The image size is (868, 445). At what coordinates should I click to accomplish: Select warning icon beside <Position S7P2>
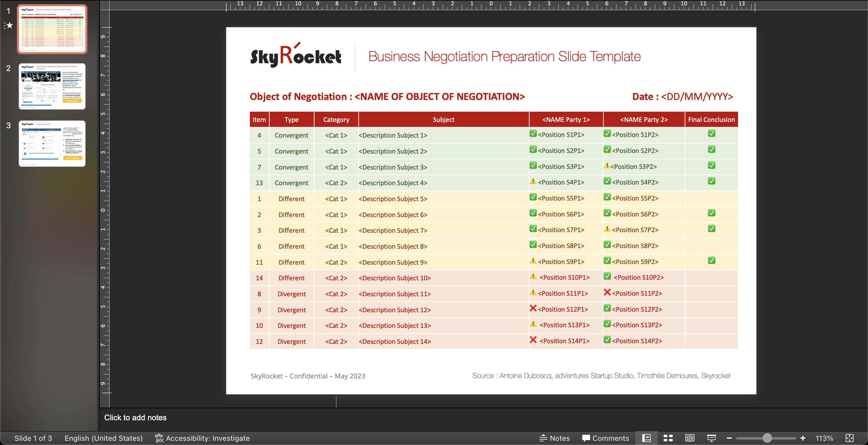click(607, 229)
